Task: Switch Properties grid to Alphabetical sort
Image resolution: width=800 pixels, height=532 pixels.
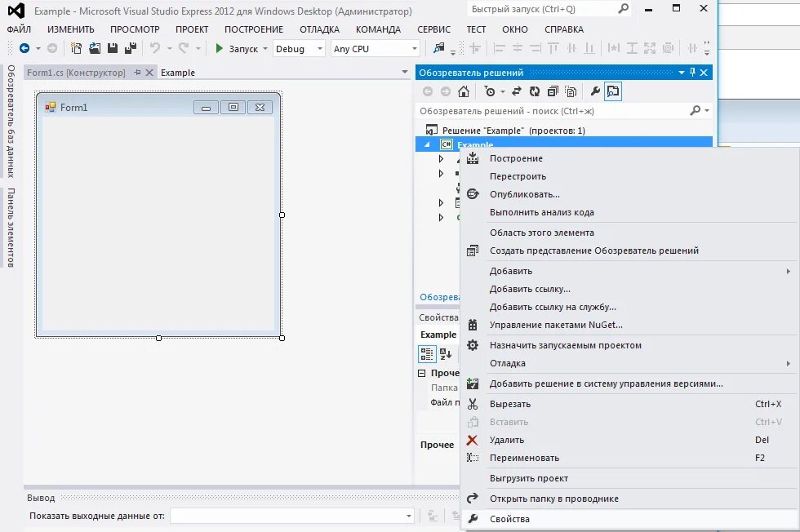Action: click(446, 353)
